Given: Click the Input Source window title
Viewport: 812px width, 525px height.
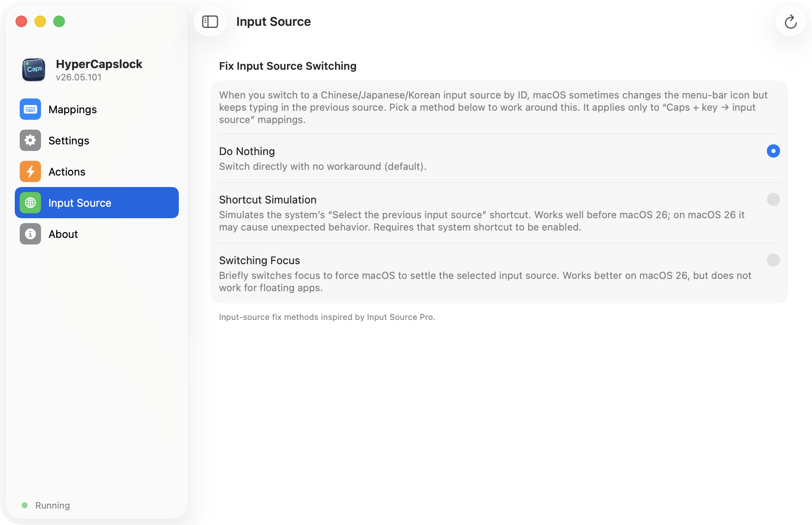Looking at the screenshot, I should 274,22.
